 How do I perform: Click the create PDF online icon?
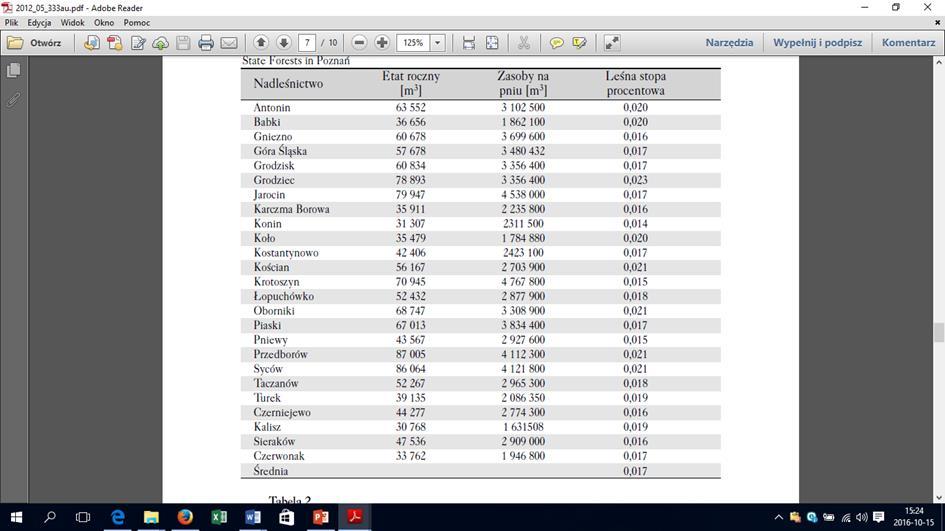click(92, 43)
